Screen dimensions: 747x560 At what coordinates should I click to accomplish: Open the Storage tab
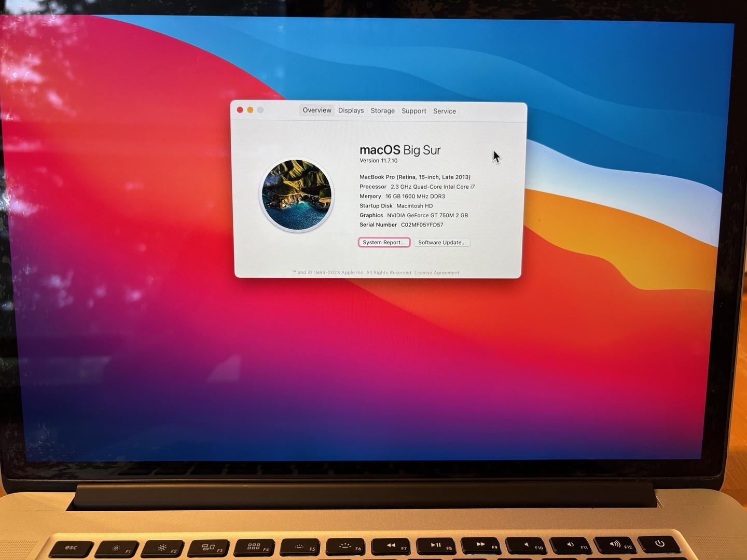383,111
